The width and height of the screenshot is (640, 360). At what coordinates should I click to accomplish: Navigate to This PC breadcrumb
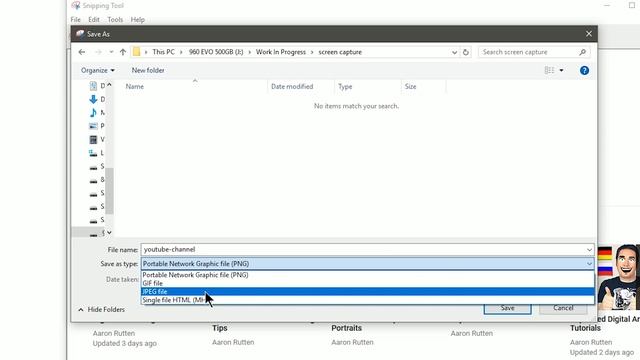coord(163,52)
